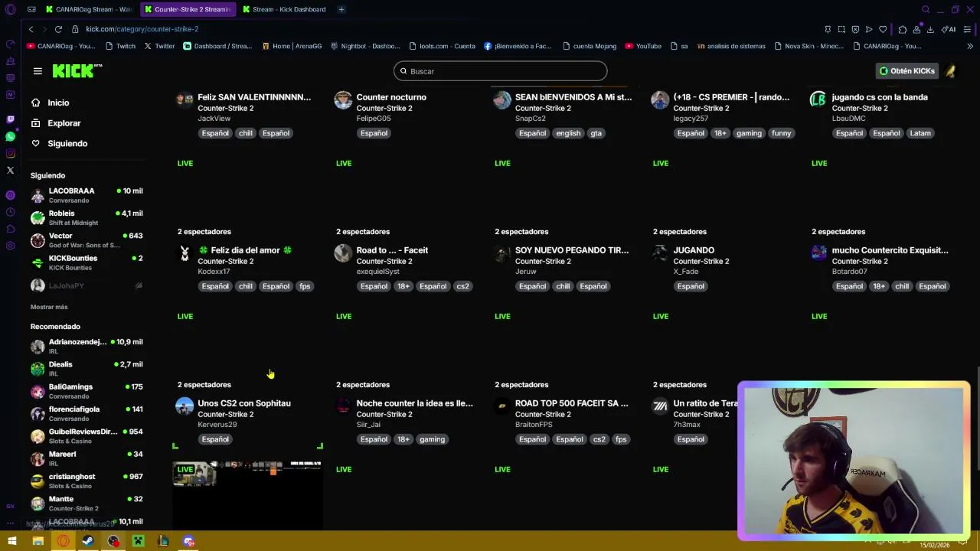Click the browser account icon
Screen dimensions: 980x551
pyautogui.click(x=916, y=29)
